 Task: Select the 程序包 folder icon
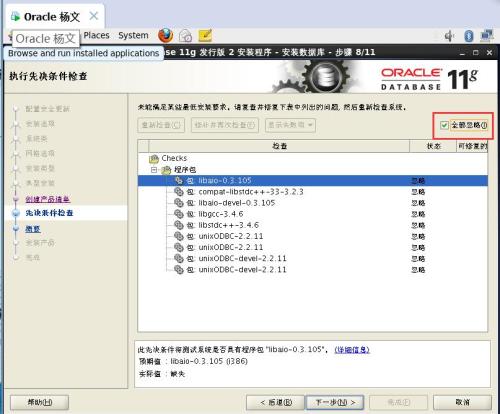click(x=166, y=170)
